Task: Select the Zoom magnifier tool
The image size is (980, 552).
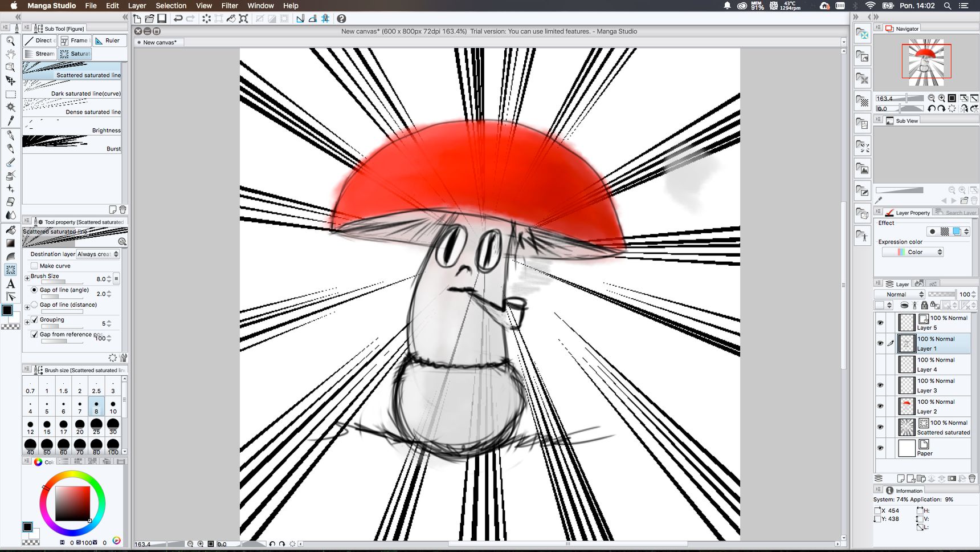Action: click(x=10, y=41)
